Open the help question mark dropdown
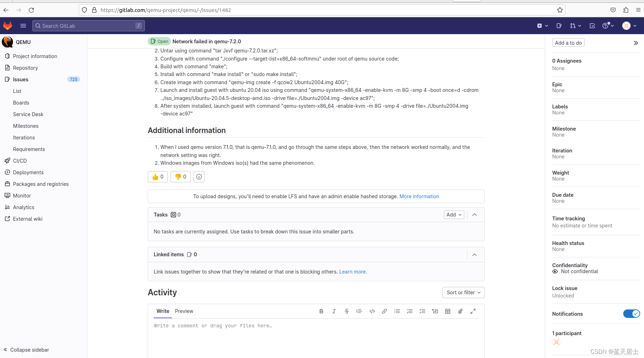The image size is (644, 358). tap(608, 26)
